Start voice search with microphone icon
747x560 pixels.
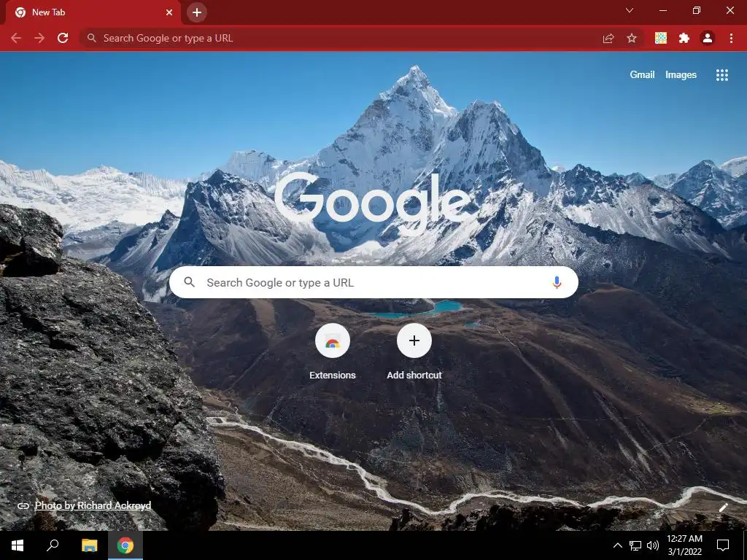point(557,282)
